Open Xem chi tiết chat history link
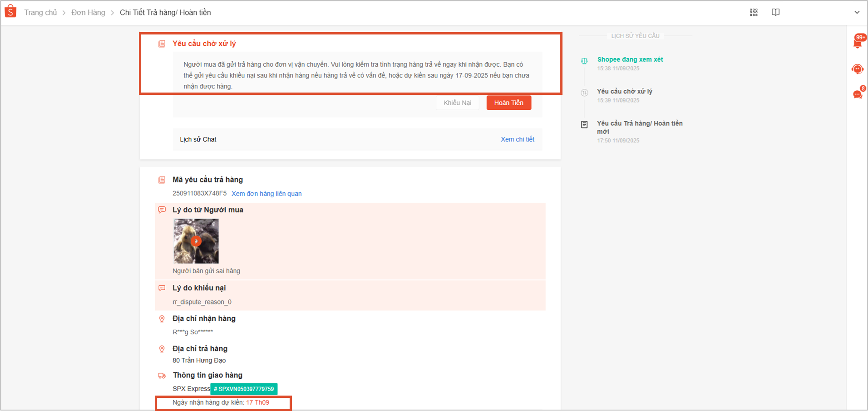The width and height of the screenshot is (868, 411). click(517, 139)
